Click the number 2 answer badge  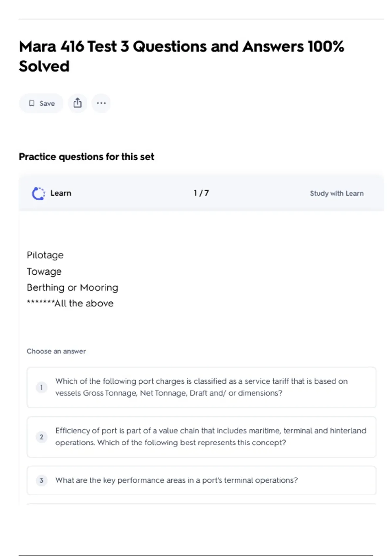point(41,437)
